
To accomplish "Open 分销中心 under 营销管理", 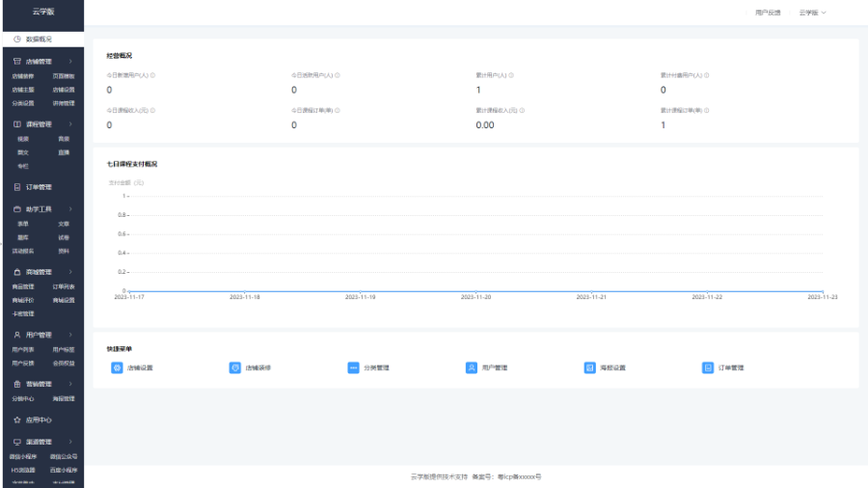I will pyautogui.click(x=23, y=399).
